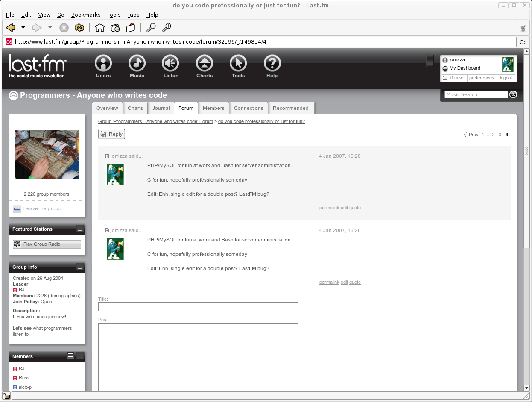This screenshot has width=532, height=402.
Task: Go back using the browser back arrow
Action: 11,28
